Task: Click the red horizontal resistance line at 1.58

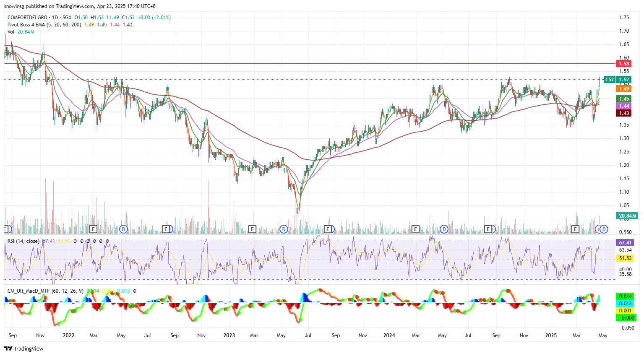Action: click(310, 63)
